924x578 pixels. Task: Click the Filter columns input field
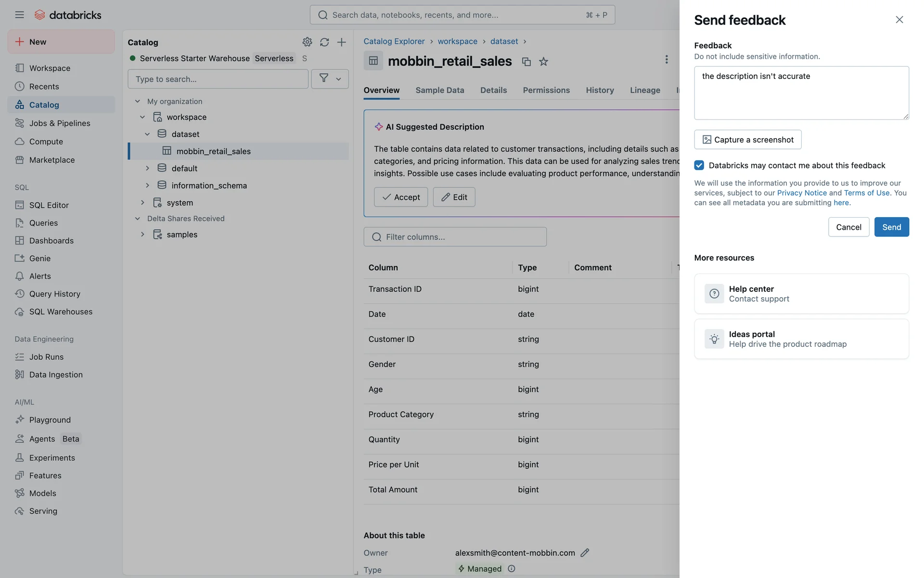455,237
